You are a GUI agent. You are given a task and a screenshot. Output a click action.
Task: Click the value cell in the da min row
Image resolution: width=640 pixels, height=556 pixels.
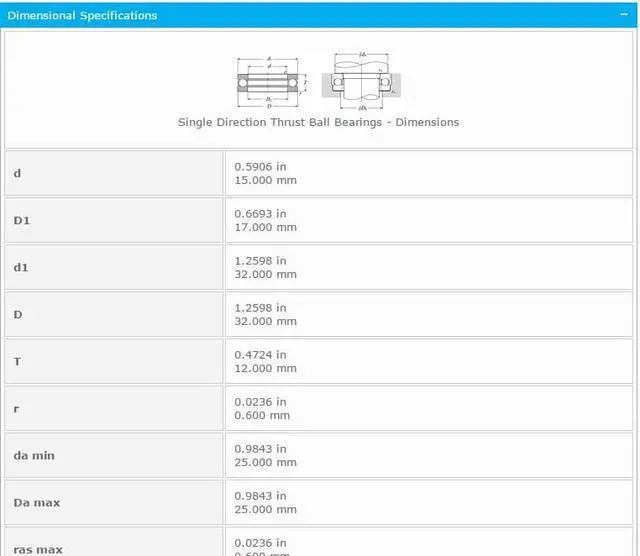point(265,455)
